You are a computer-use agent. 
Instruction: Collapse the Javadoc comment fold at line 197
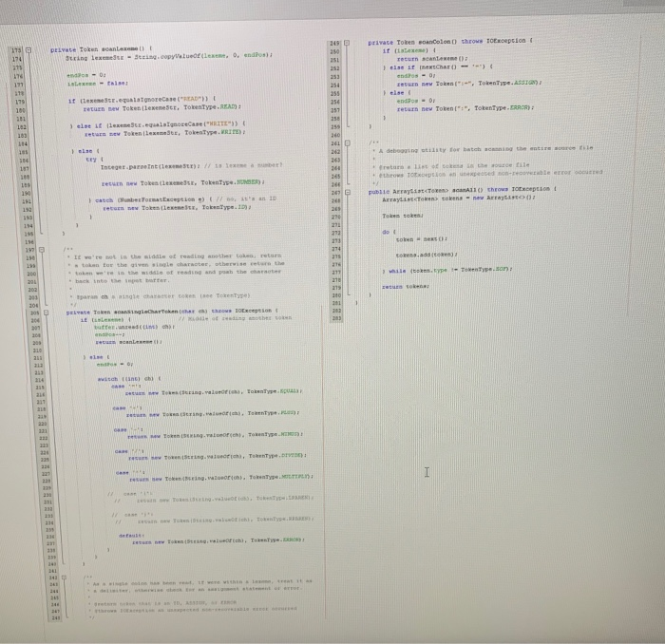[42, 250]
